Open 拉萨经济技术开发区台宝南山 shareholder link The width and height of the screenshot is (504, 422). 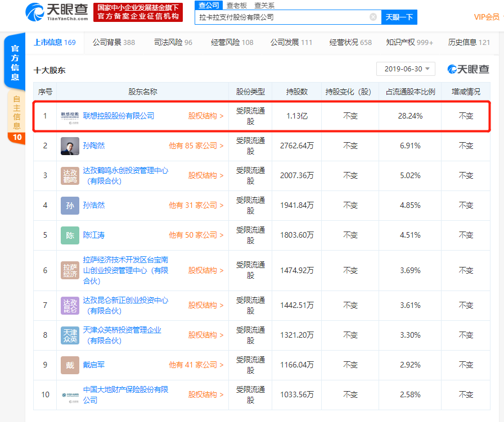click(x=125, y=270)
